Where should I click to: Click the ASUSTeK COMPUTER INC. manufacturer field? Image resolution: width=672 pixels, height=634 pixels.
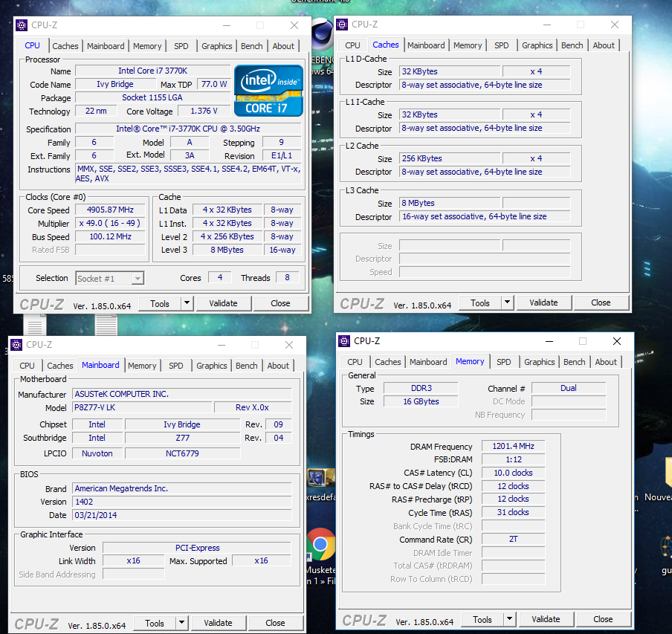coord(181,394)
